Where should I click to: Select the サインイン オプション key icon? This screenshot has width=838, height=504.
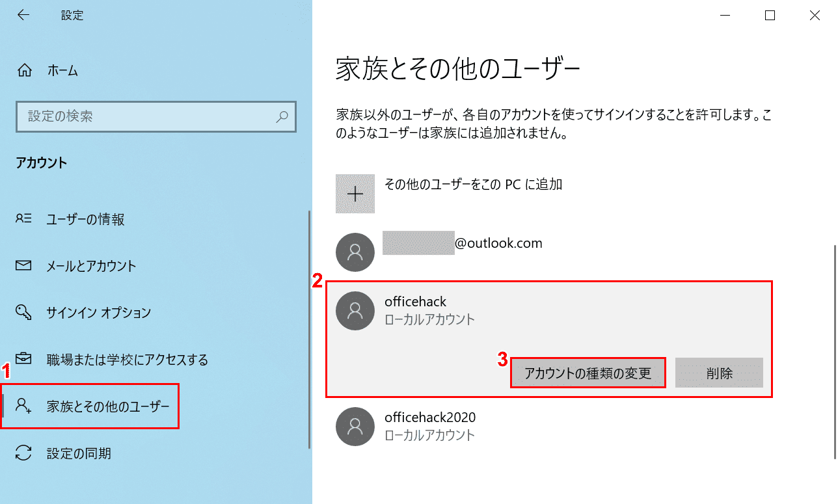[23, 312]
